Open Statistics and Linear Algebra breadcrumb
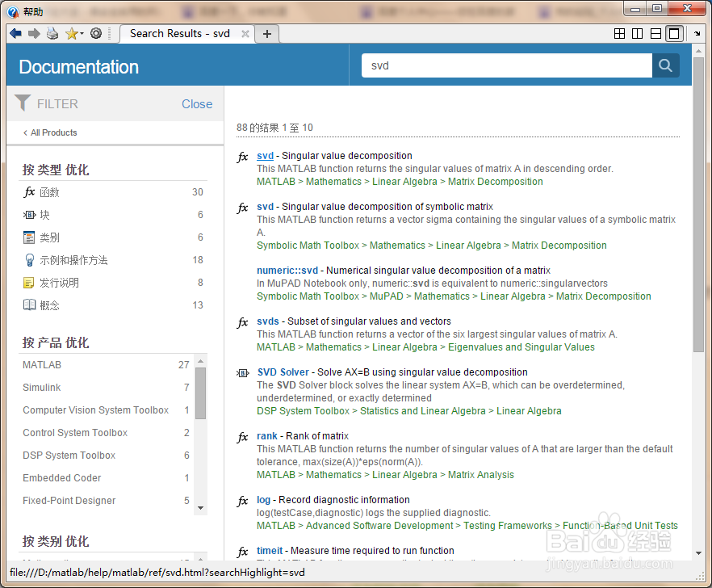 point(423,411)
